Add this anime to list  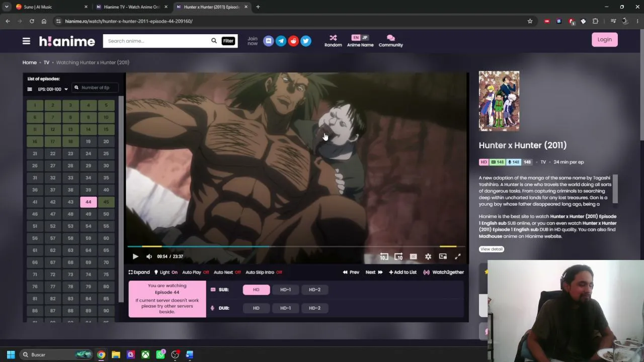point(403,273)
